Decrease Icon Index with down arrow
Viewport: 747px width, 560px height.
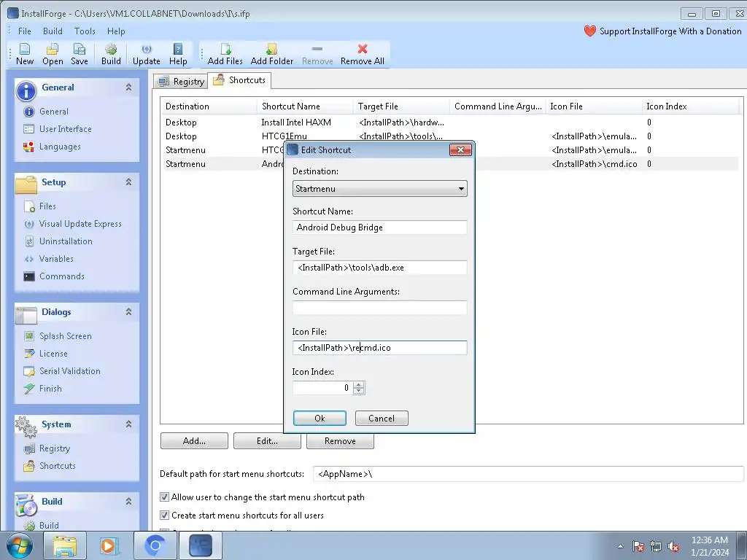[359, 391]
